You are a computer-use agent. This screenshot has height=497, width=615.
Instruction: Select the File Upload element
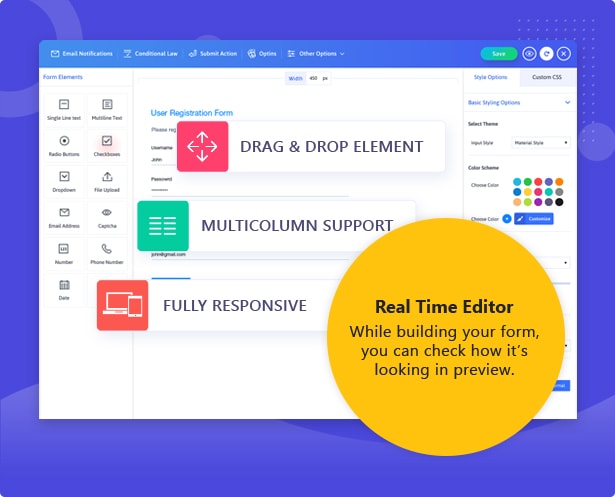click(x=107, y=181)
